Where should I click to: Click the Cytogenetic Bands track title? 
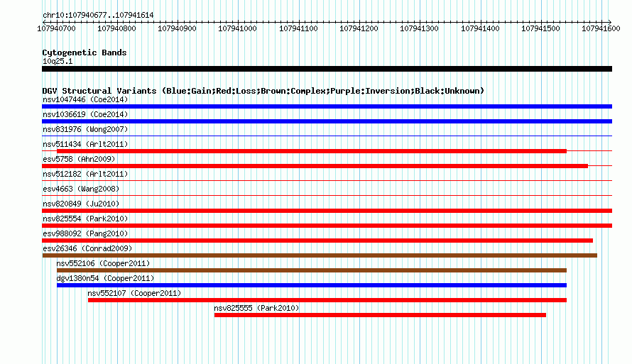pyautogui.click(x=85, y=53)
